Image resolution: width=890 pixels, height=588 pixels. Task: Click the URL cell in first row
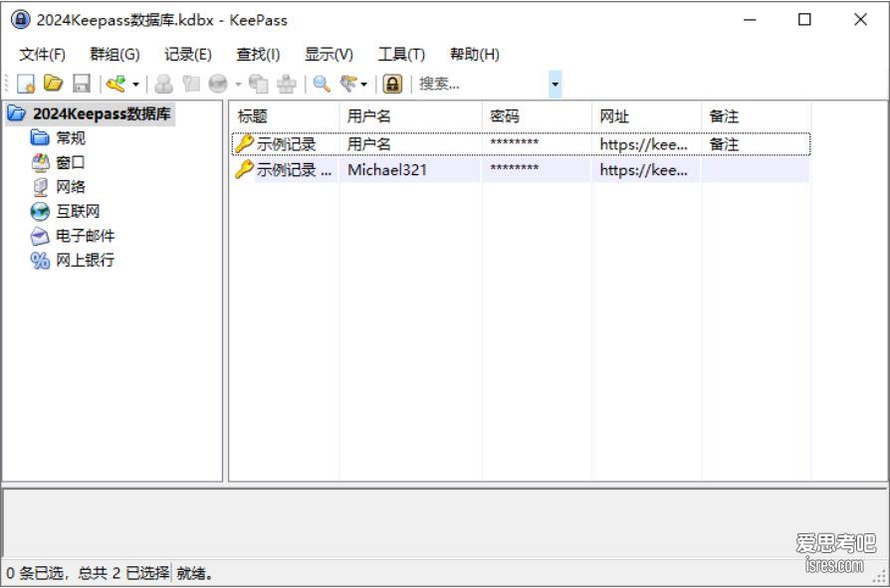point(644,144)
